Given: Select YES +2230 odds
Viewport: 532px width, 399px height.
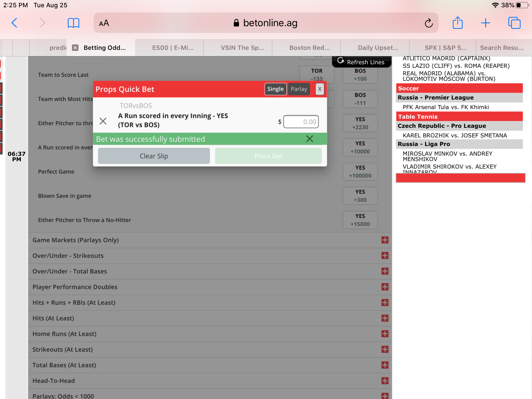Looking at the screenshot, I should click(360, 123).
